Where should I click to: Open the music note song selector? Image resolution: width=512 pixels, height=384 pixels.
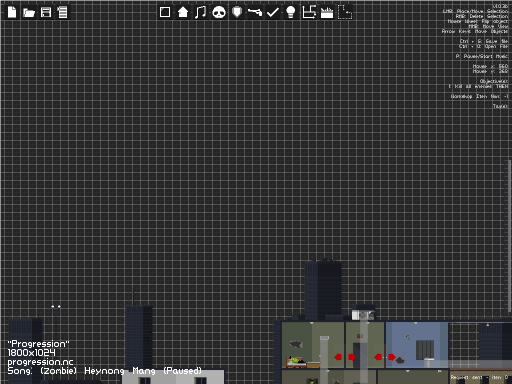[200, 12]
